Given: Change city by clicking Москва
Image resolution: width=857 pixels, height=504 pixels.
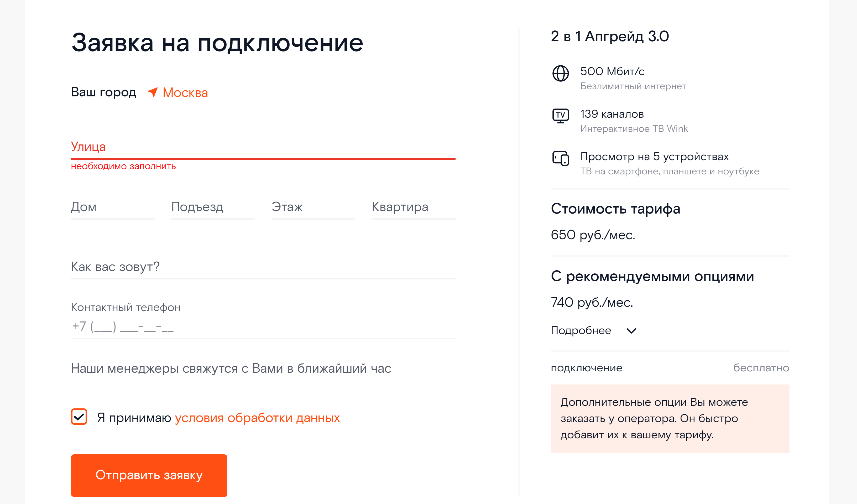Looking at the screenshot, I should pyautogui.click(x=185, y=92).
